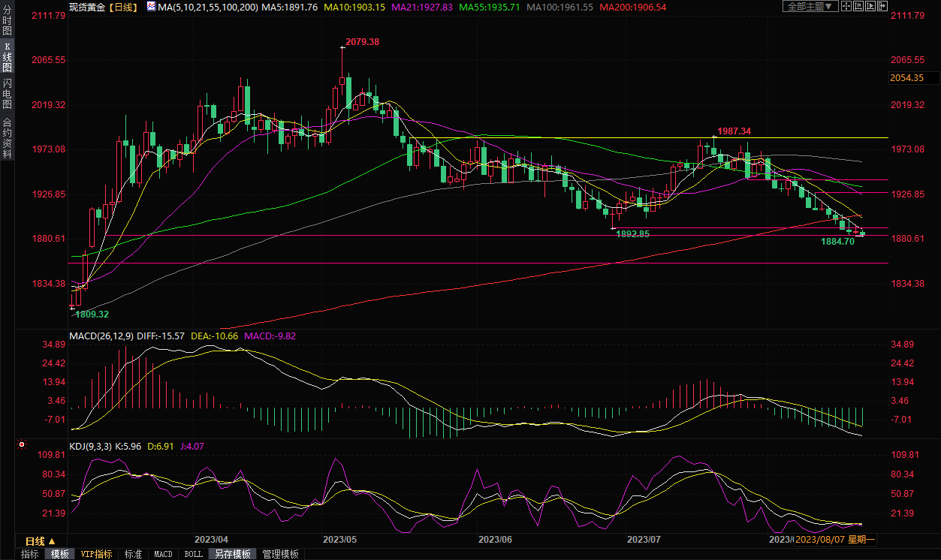
Task: Open the VIP指标 tab
Action: point(96,554)
